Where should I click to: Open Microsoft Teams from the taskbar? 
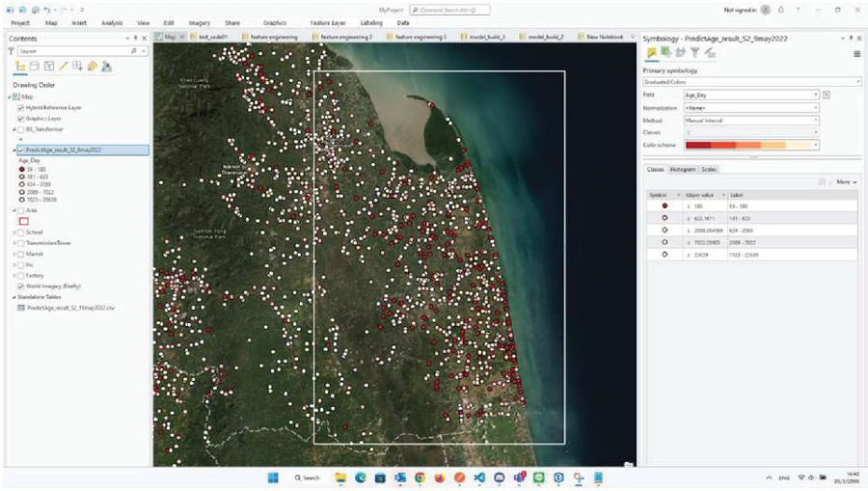click(519, 477)
